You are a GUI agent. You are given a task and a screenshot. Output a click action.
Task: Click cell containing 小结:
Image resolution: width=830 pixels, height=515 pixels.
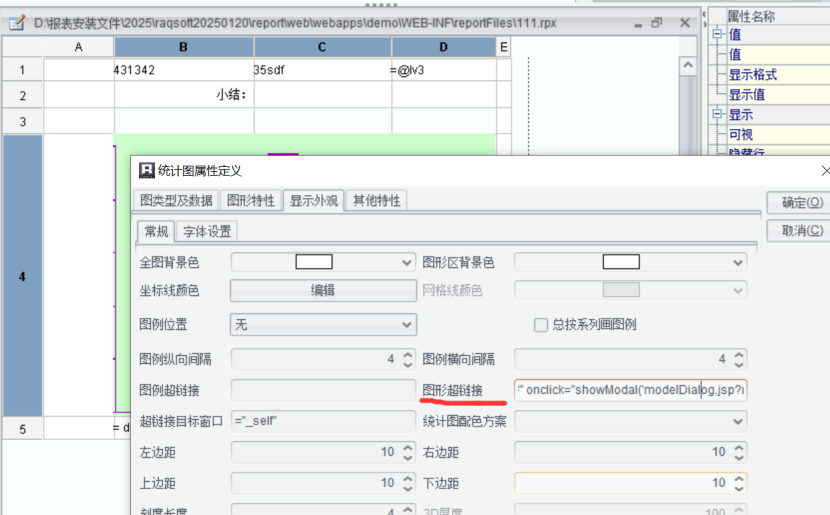pos(184,95)
